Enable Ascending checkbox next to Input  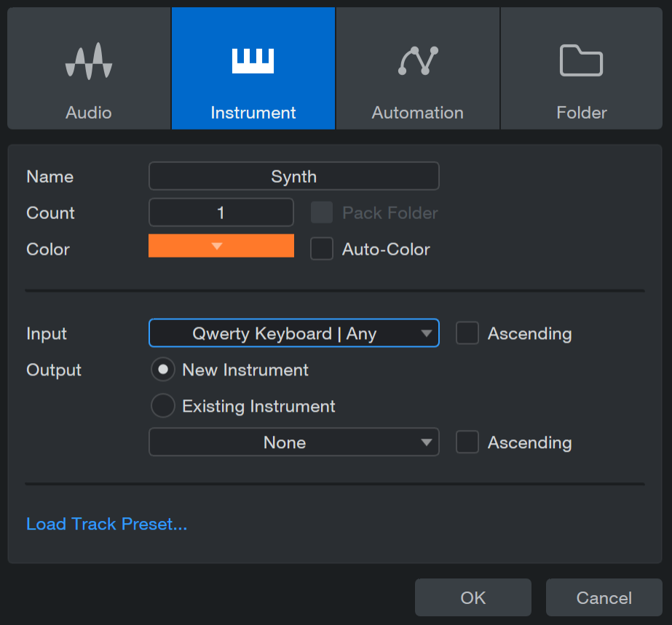click(x=467, y=333)
